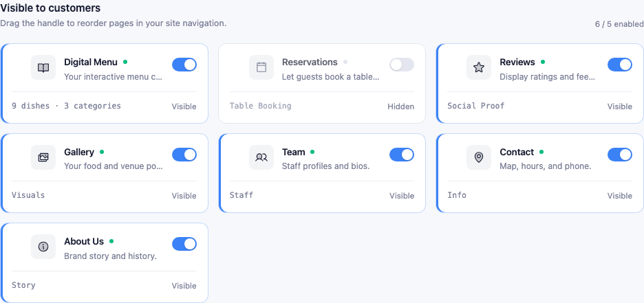644x303 pixels.
Task: Click the Team people icon
Action: tap(261, 157)
